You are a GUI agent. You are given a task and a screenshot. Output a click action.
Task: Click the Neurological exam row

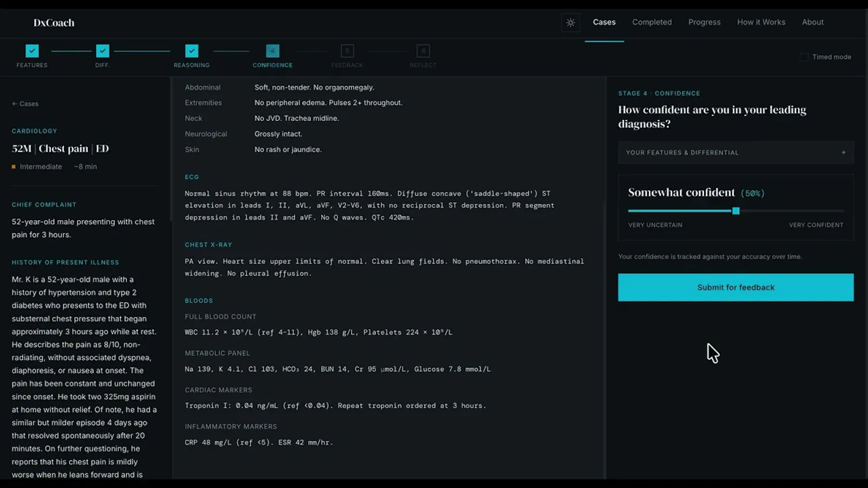click(x=243, y=134)
